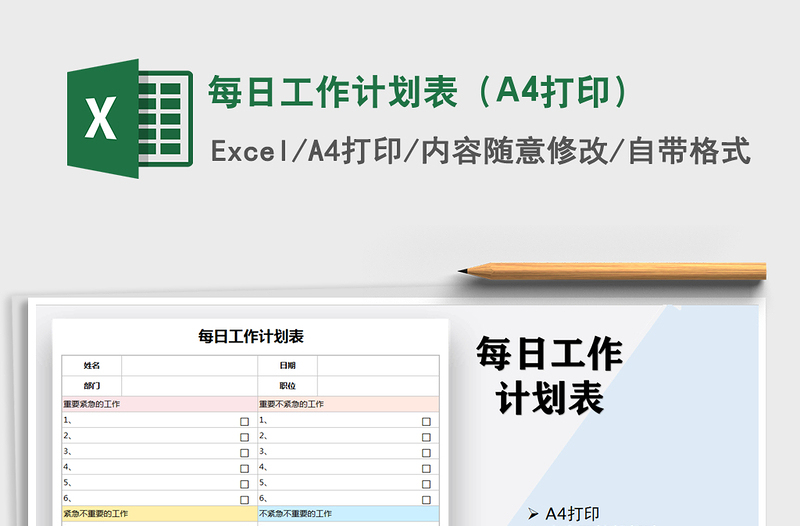Click the A4打印 bullet point text
Screen dimensions: 800x526
pyautogui.click(x=572, y=514)
